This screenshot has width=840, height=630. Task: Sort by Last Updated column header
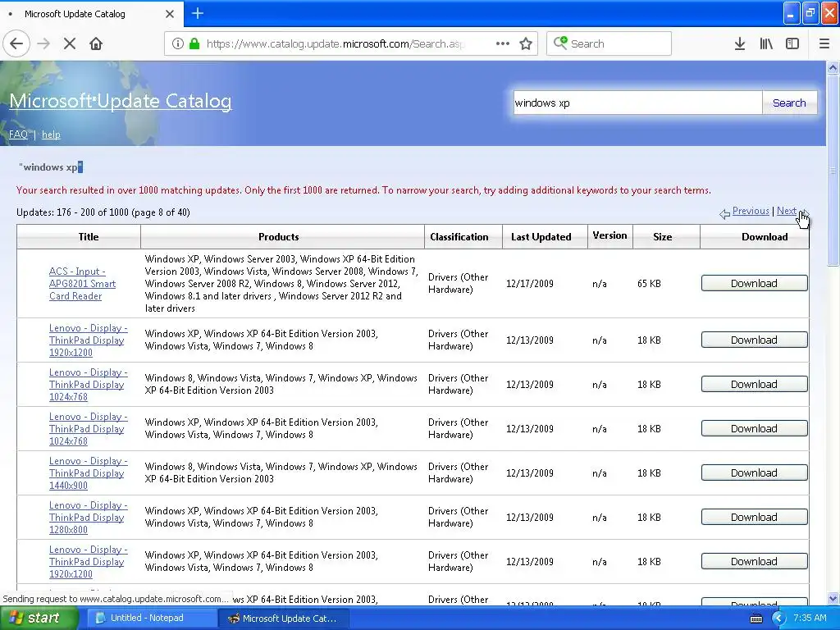point(541,237)
